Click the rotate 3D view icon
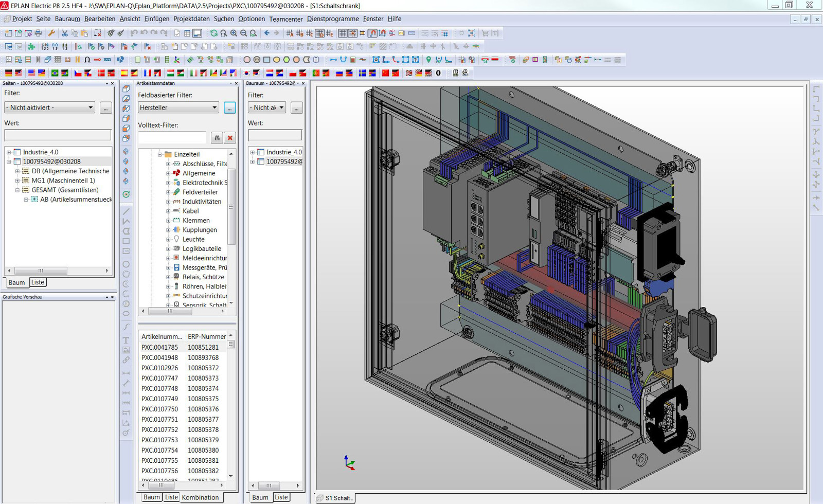 pos(126,194)
